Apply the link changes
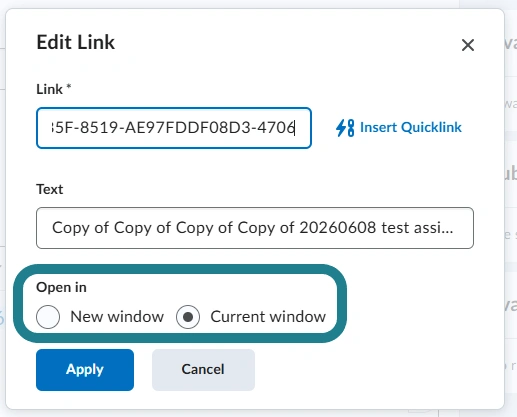The width and height of the screenshot is (517, 417). (85, 370)
